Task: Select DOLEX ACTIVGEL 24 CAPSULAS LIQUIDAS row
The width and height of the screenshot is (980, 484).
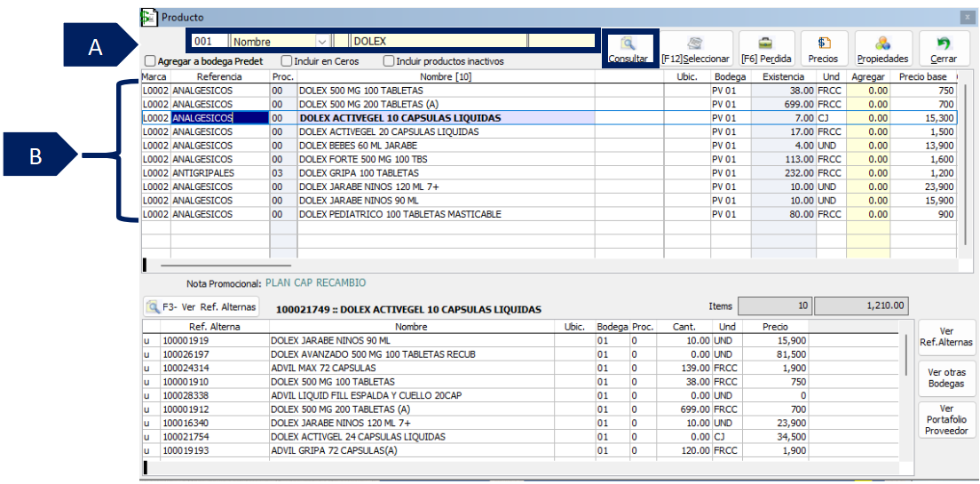Action: (x=520, y=436)
